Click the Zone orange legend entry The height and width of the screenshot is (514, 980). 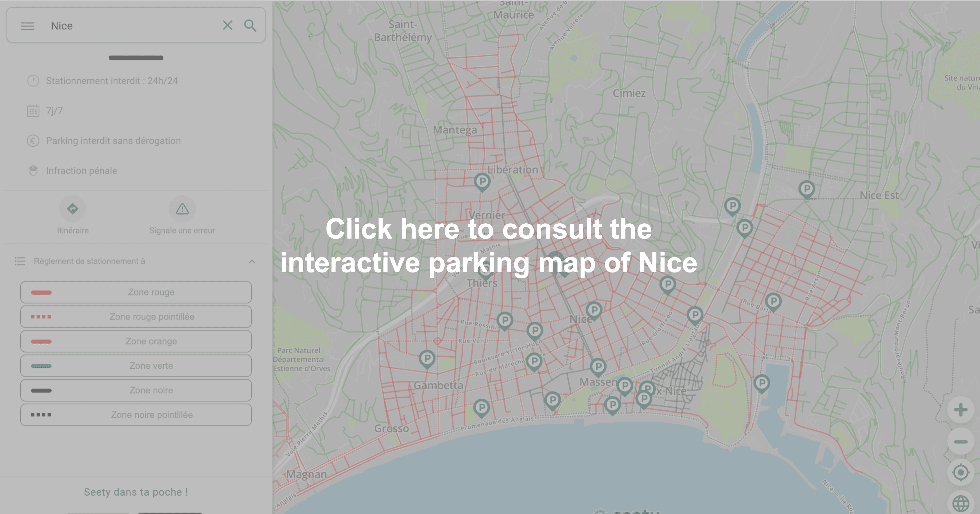(136, 341)
